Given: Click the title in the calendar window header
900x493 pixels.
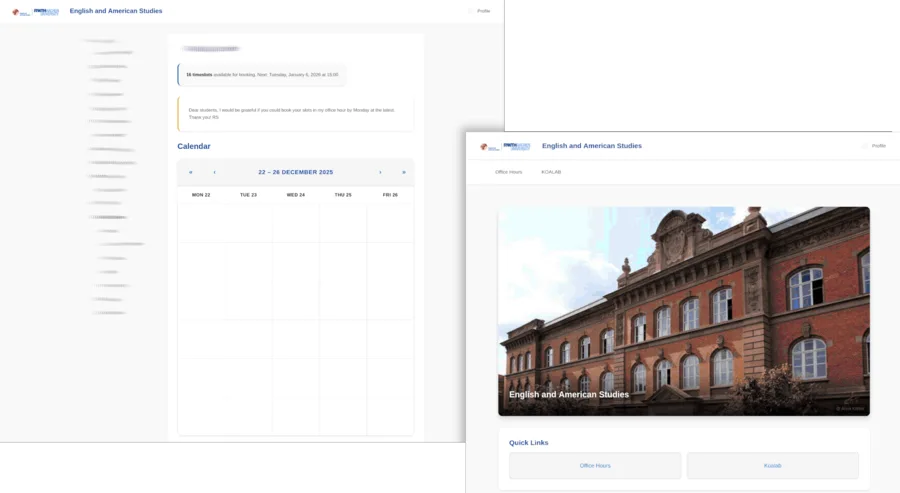Looking at the screenshot, I should coord(116,11).
